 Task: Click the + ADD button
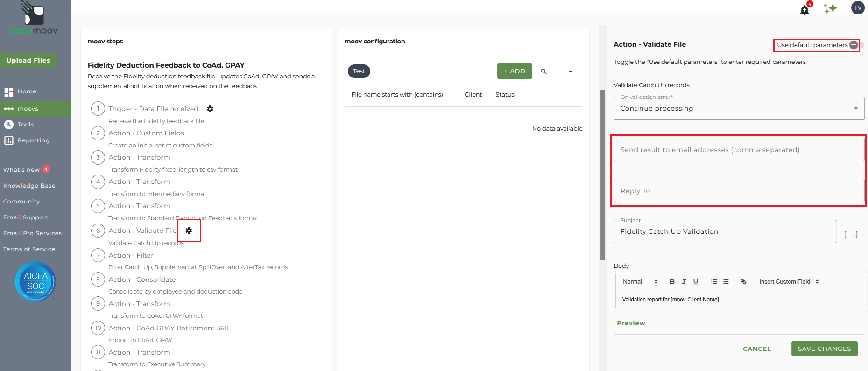515,71
